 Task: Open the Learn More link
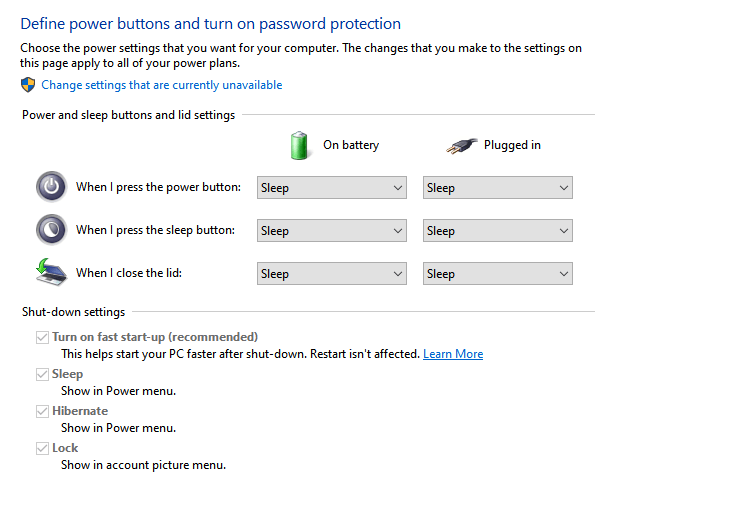pyautogui.click(x=453, y=354)
